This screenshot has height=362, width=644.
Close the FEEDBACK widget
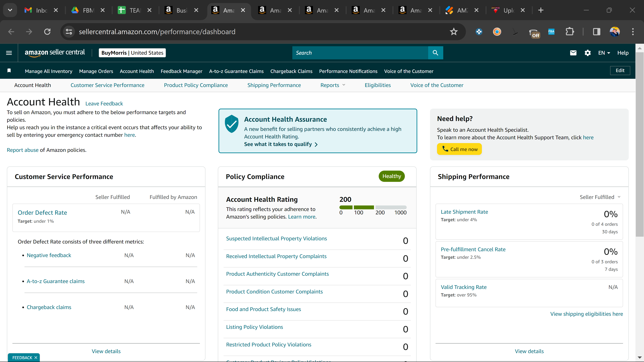click(36, 357)
